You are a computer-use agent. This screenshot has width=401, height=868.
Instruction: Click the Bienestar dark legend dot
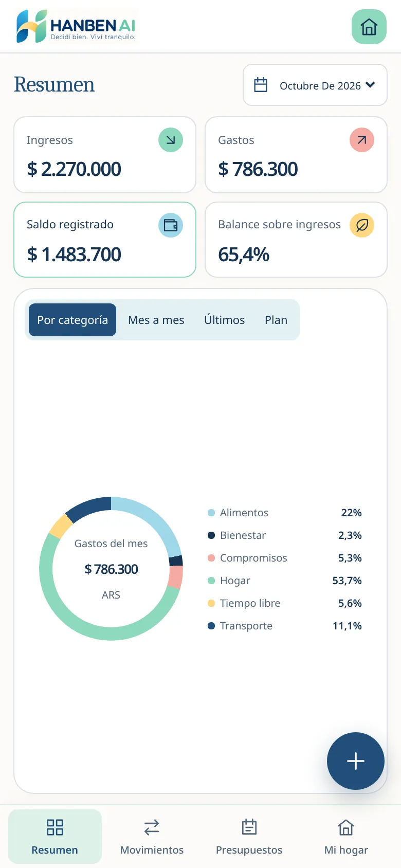[x=211, y=535]
